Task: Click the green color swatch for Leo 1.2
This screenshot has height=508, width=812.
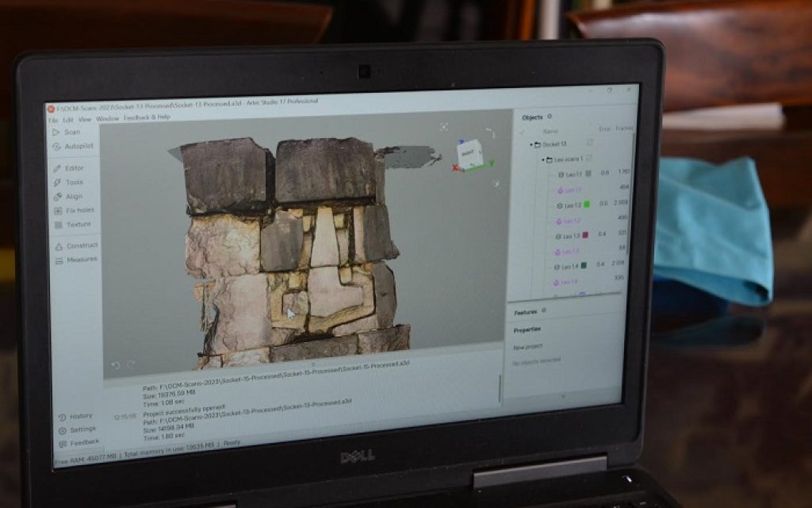Action: 586,205
